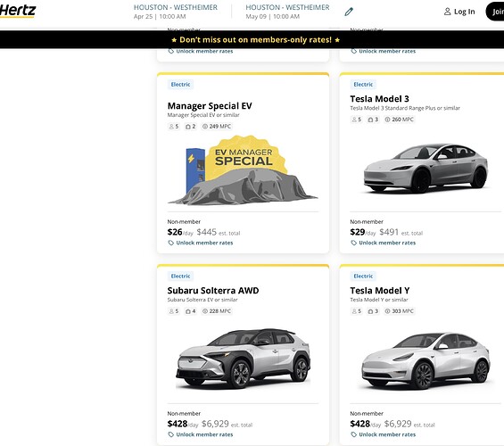Click the pencil edit itinerary icon

coord(349,12)
